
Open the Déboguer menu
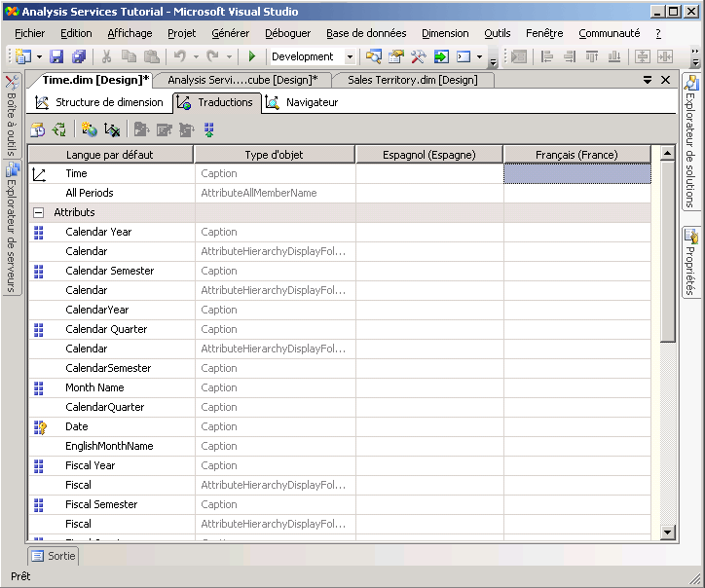[x=288, y=33]
